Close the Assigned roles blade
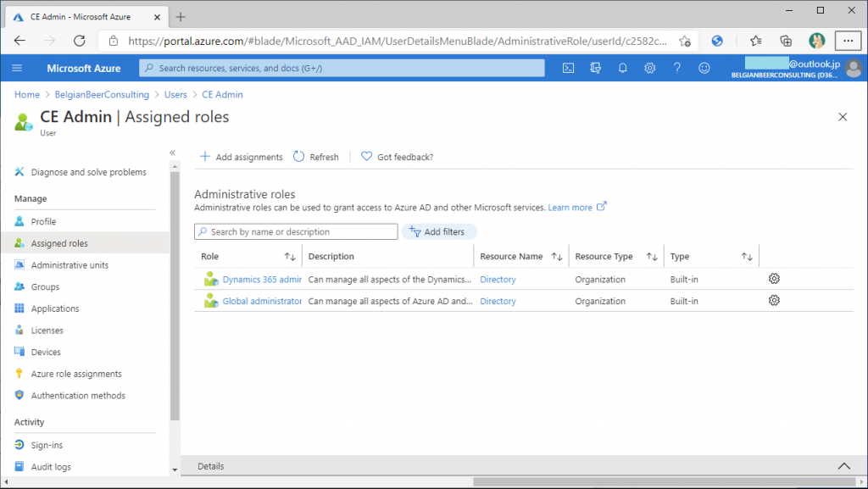 pyautogui.click(x=843, y=117)
